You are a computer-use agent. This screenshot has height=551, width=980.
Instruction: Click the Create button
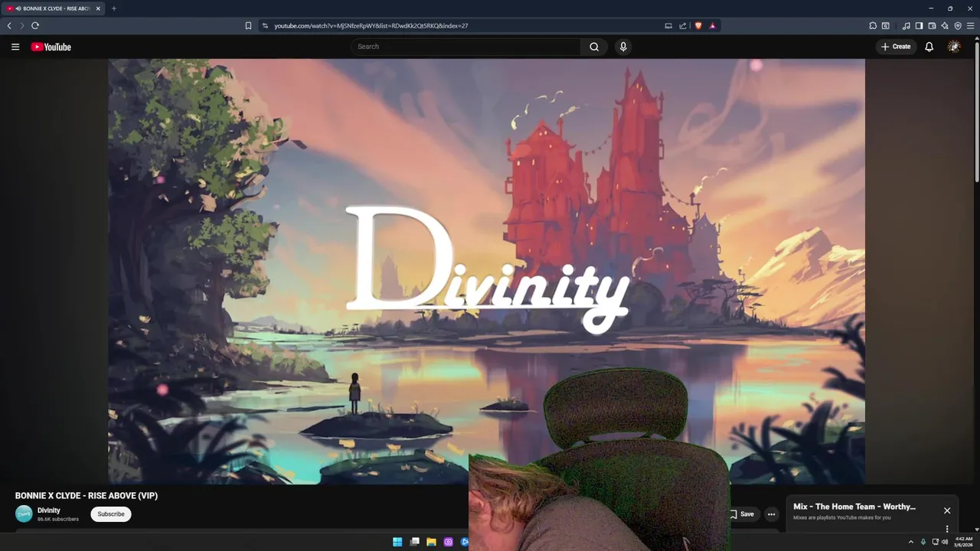[896, 47]
